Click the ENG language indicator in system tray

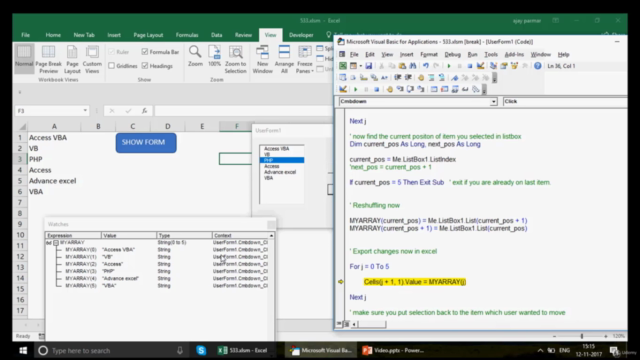pos(564,350)
